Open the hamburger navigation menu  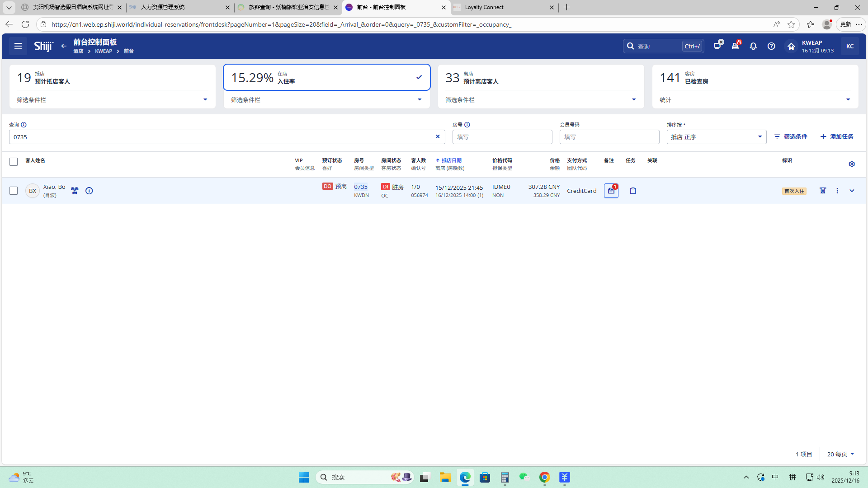click(18, 46)
